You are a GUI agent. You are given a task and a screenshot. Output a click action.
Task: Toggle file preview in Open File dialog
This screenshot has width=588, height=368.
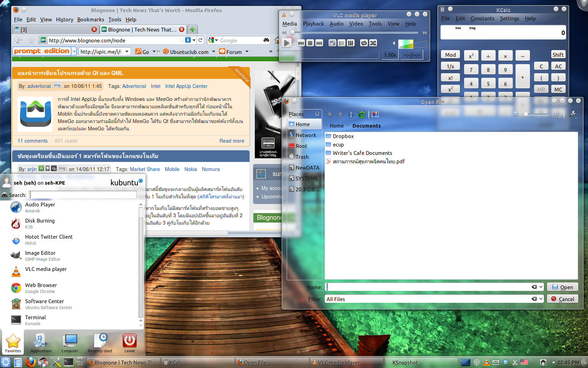coord(375,115)
